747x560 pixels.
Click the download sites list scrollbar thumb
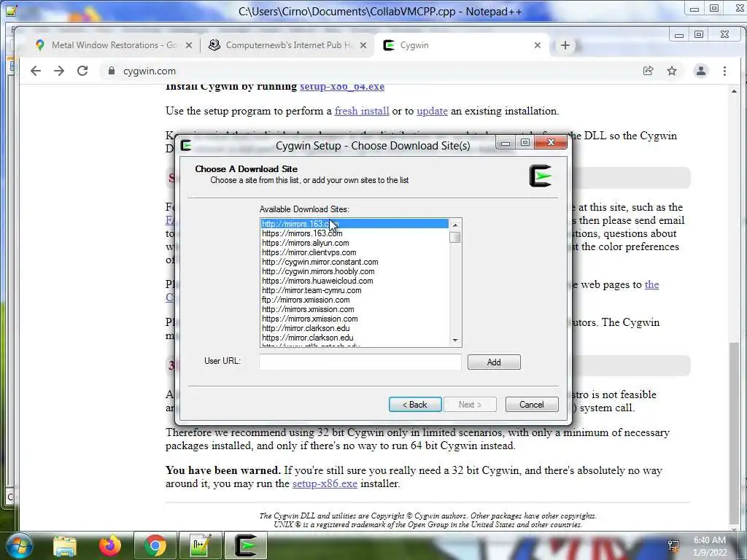pos(455,237)
